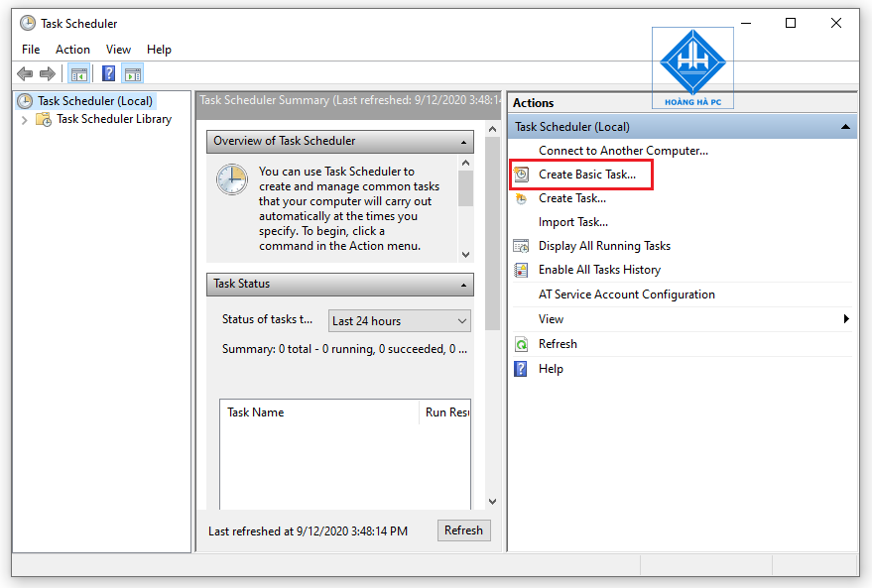Click the green Refresh icon in Actions pane
The image size is (872, 588).
521,344
